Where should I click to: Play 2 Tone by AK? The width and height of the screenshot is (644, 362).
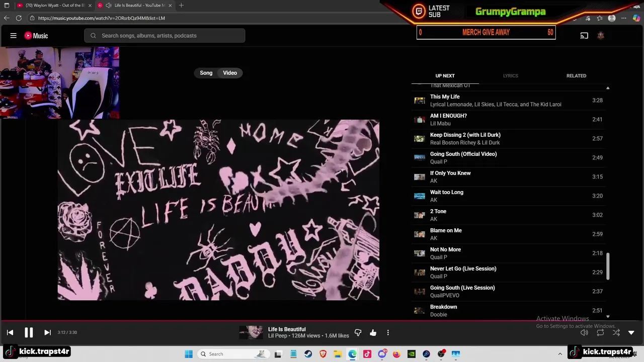click(x=508, y=215)
